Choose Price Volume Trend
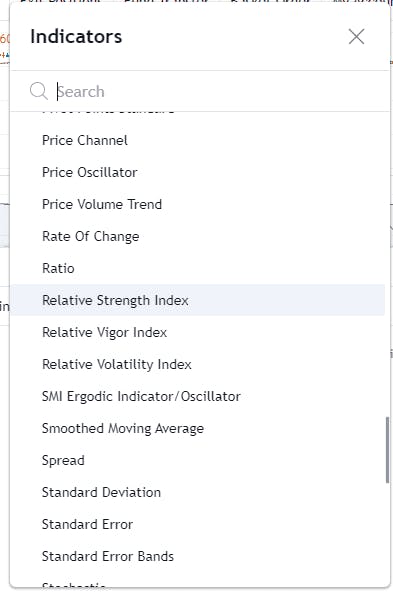Screen dimensions: 393x593 pos(198,204)
